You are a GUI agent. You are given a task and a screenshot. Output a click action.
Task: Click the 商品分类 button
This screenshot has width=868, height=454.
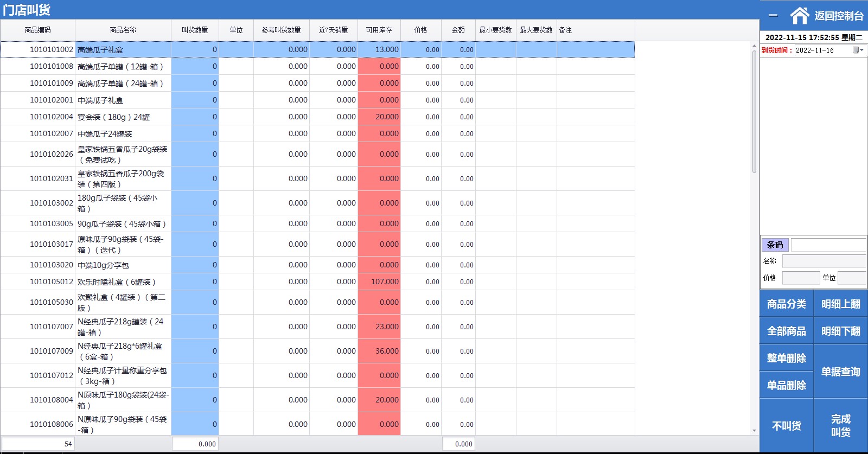click(x=787, y=304)
